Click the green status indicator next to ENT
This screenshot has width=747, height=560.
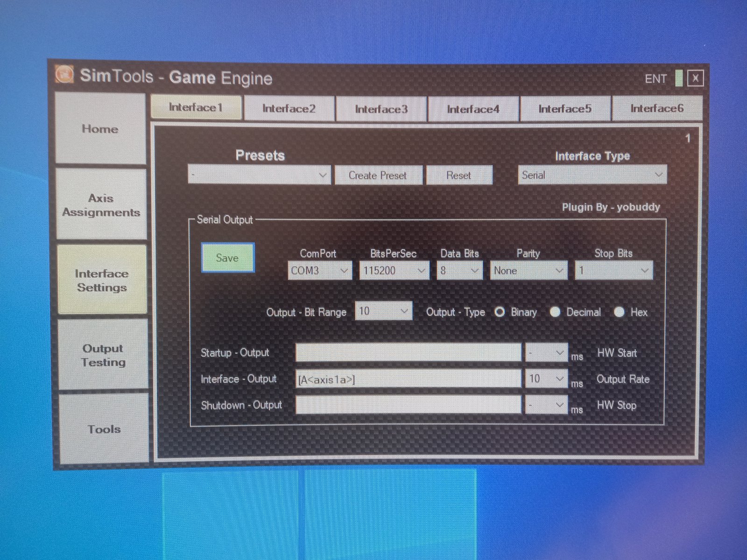(x=679, y=78)
